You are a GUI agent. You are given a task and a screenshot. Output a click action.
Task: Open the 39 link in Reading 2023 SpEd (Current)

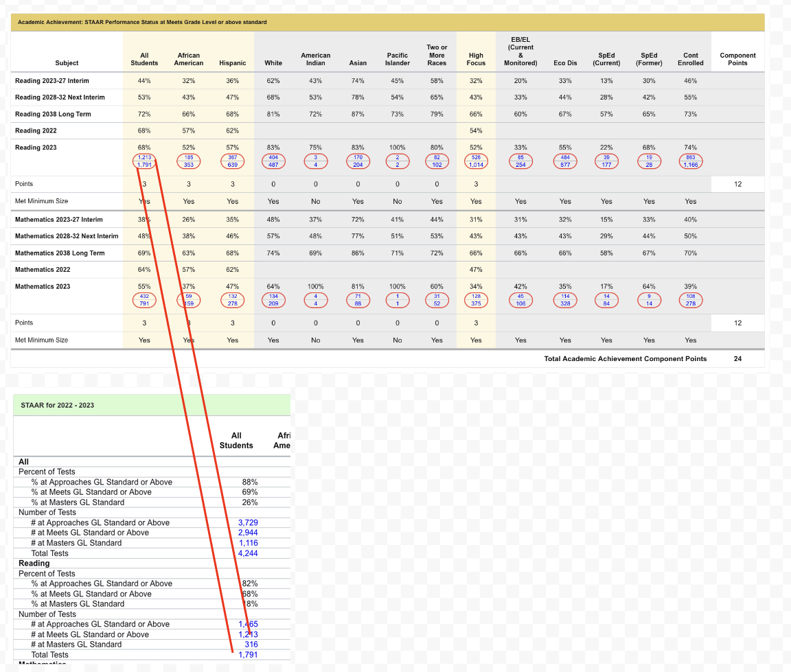coord(606,157)
